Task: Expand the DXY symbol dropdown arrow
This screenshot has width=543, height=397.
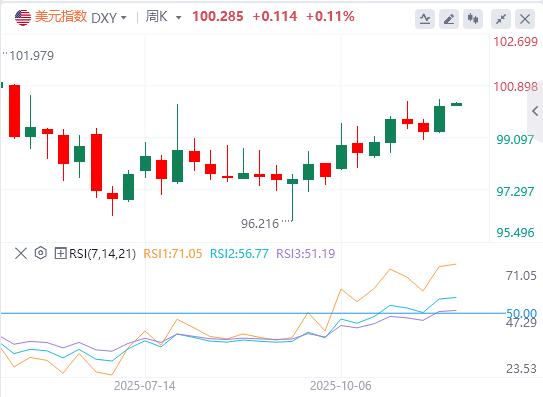Action: point(124,17)
